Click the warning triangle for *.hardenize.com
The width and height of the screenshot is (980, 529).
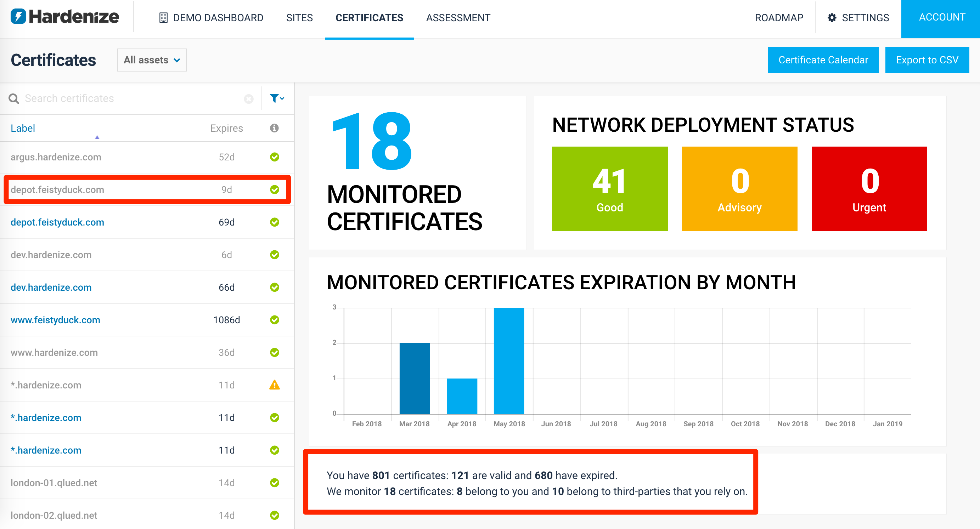point(275,385)
